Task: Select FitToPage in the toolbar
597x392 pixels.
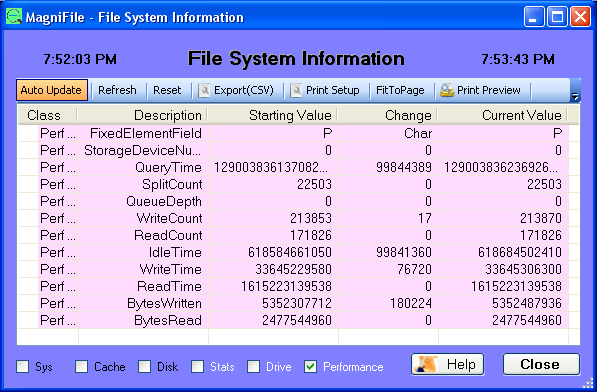Action: 400,90
